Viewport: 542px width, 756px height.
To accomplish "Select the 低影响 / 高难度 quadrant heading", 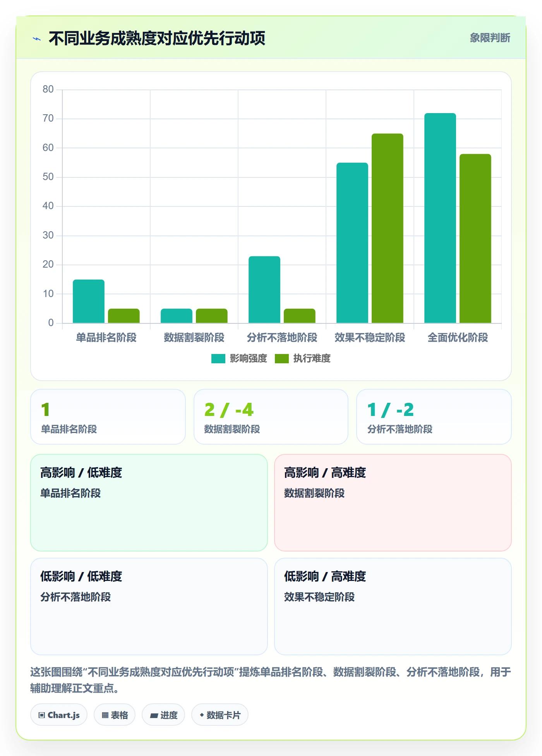I will pyautogui.click(x=325, y=577).
